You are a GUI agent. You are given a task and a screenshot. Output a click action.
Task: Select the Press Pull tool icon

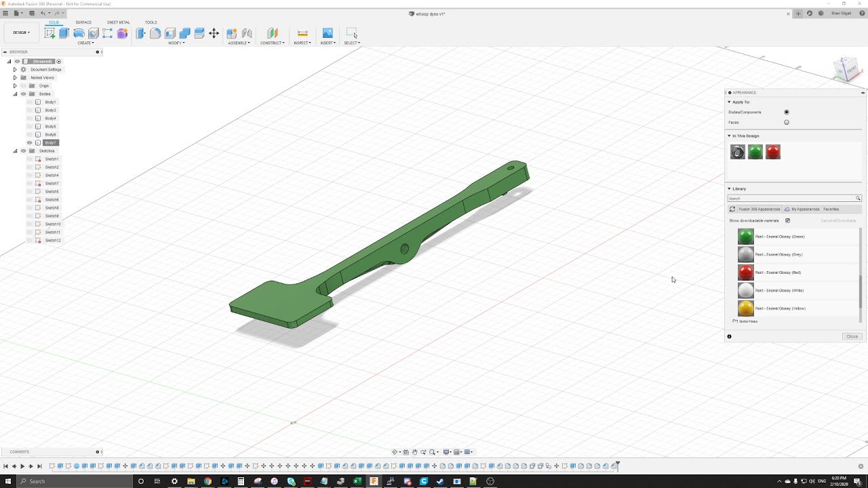[141, 33]
